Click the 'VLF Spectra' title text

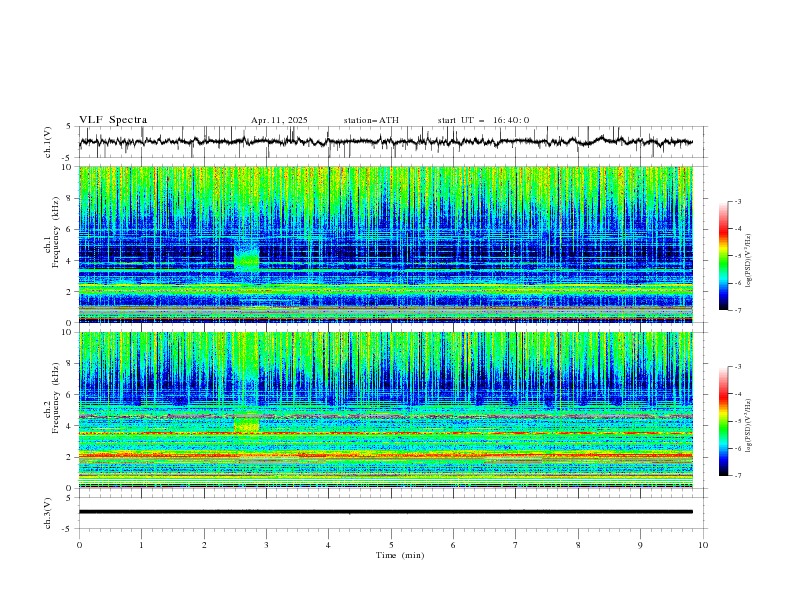tap(113, 120)
